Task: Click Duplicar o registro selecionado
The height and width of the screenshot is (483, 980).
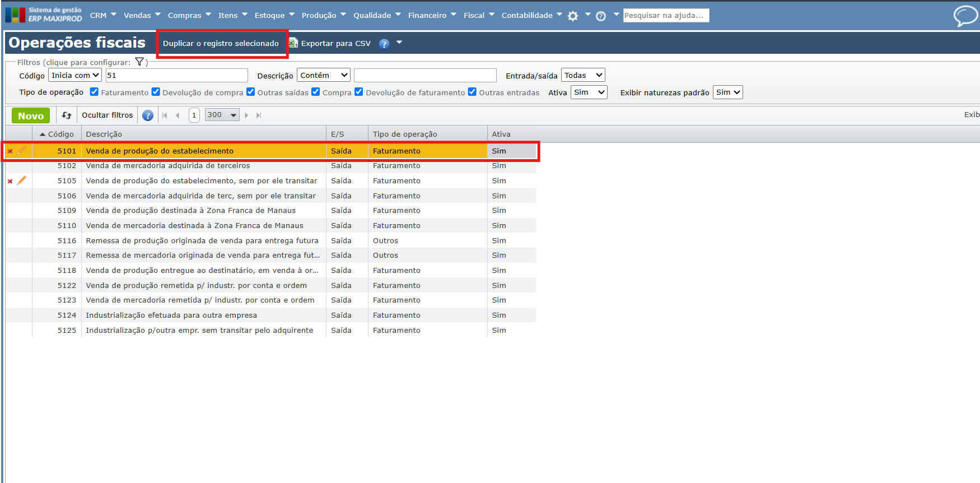Action: 221,43
